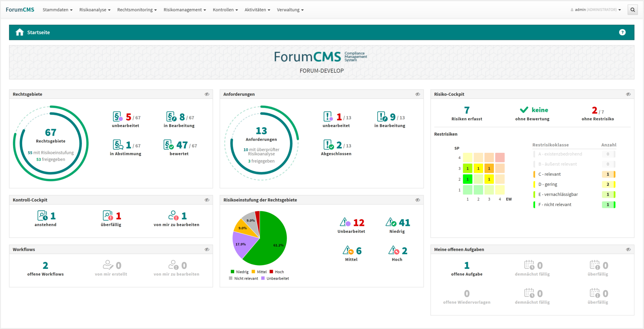Expand the Risikomanagement dropdown menu
Viewport: 644px width, 329px height.
click(185, 10)
